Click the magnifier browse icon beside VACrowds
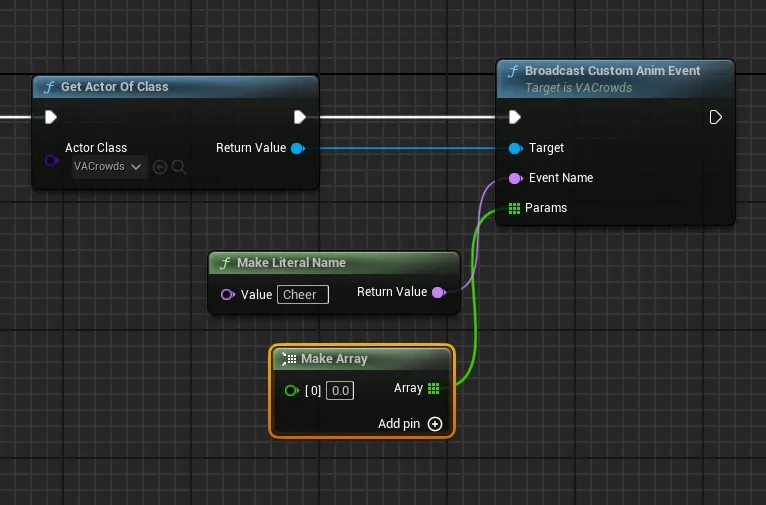This screenshot has width=766, height=505. tap(179, 167)
